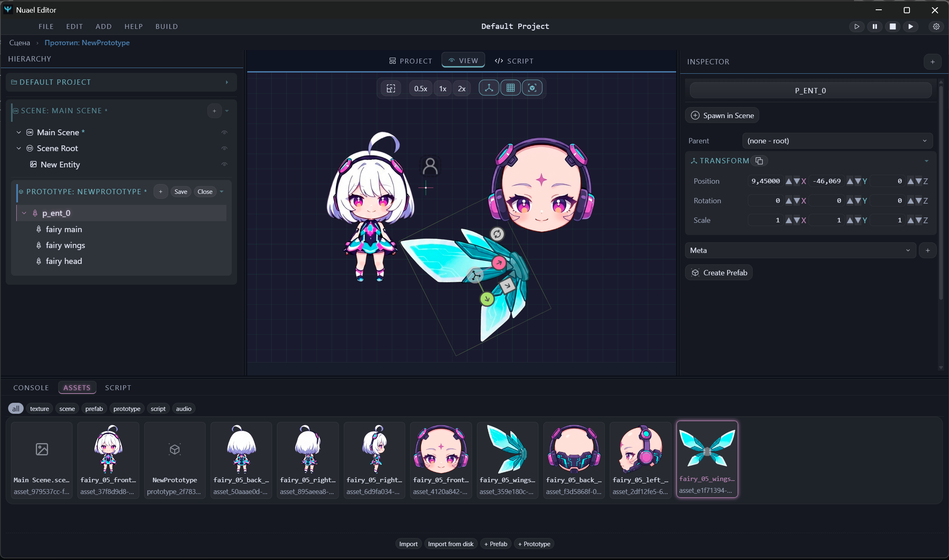Add entity with plus beside Prototype header
This screenshot has height=560, width=949.
[160, 192]
